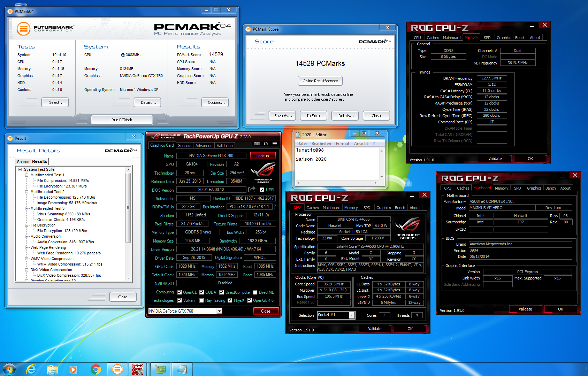Open the Datei menu in the editor
The width and height of the screenshot is (588, 376).
click(302, 144)
